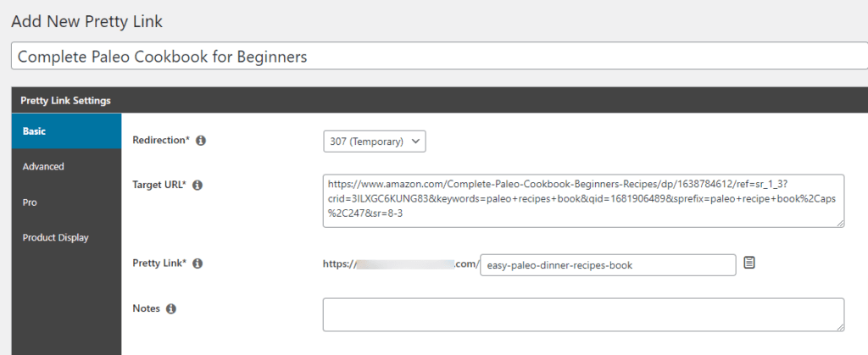The image size is (868, 355).
Task: Click the copy-to-clipboard icon beside the slug
Action: coord(749,263)
